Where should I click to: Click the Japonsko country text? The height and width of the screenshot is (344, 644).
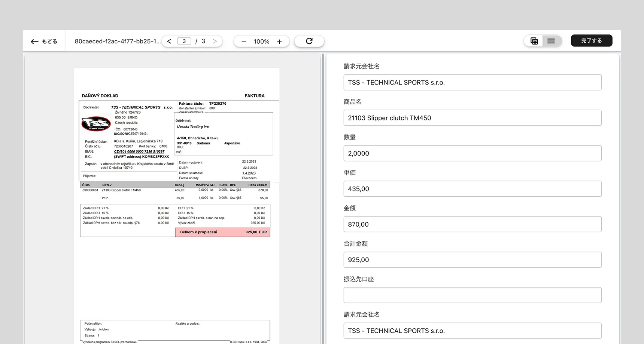click(232, 143)
